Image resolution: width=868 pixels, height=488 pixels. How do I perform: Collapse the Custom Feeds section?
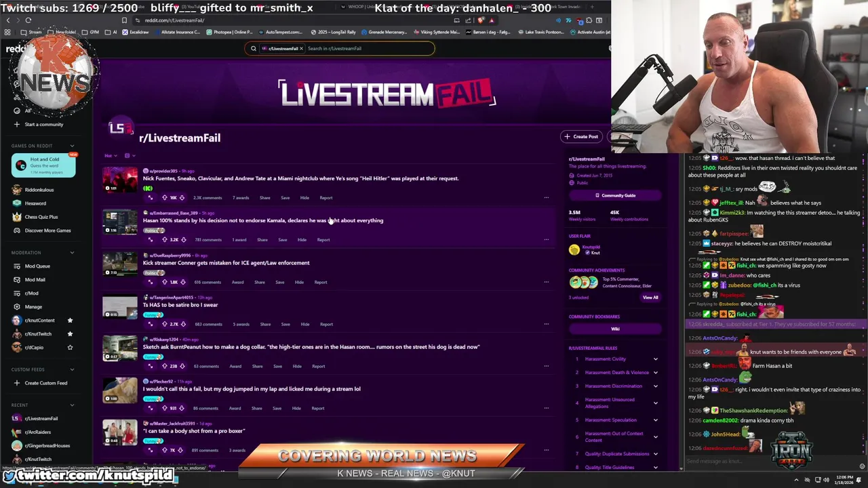[x=72, y=369]
